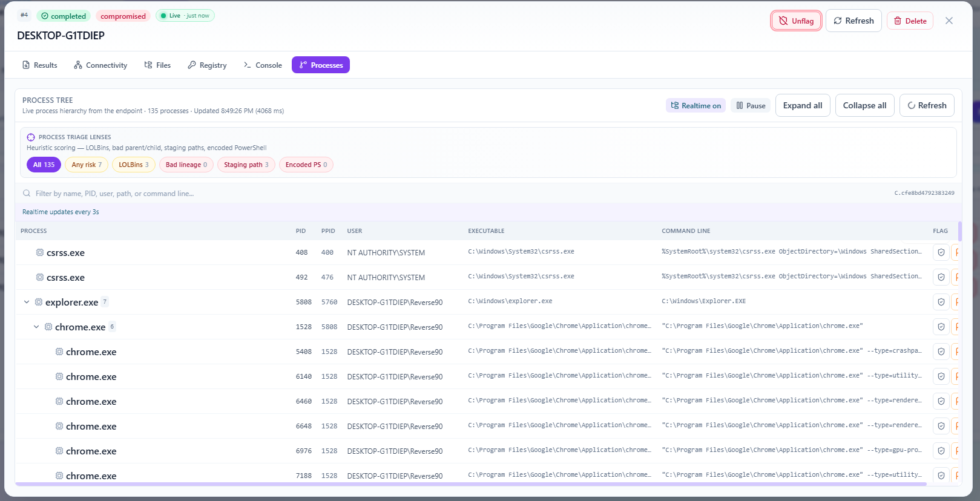Click the shield icon in the chrome.exe PID 5408 row
Viewport: 980px width, 501px height.
941,352
